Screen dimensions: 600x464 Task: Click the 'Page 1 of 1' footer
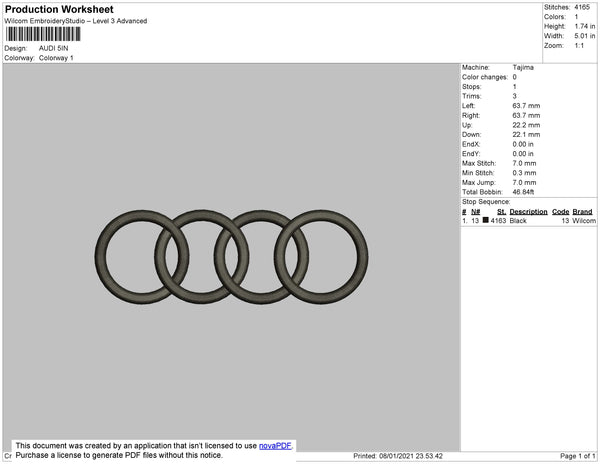578,456
